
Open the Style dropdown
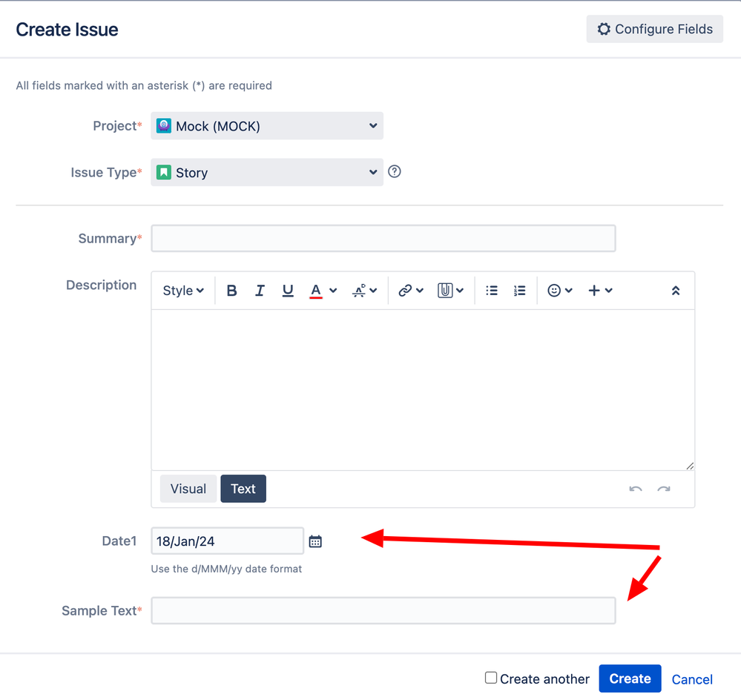coord(183,291)
